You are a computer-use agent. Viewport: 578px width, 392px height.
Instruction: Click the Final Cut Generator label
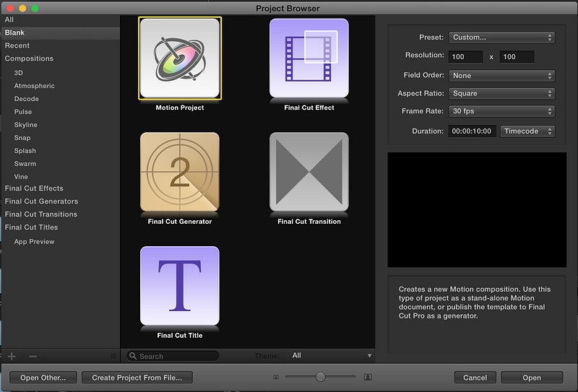(x=180, y=222)
